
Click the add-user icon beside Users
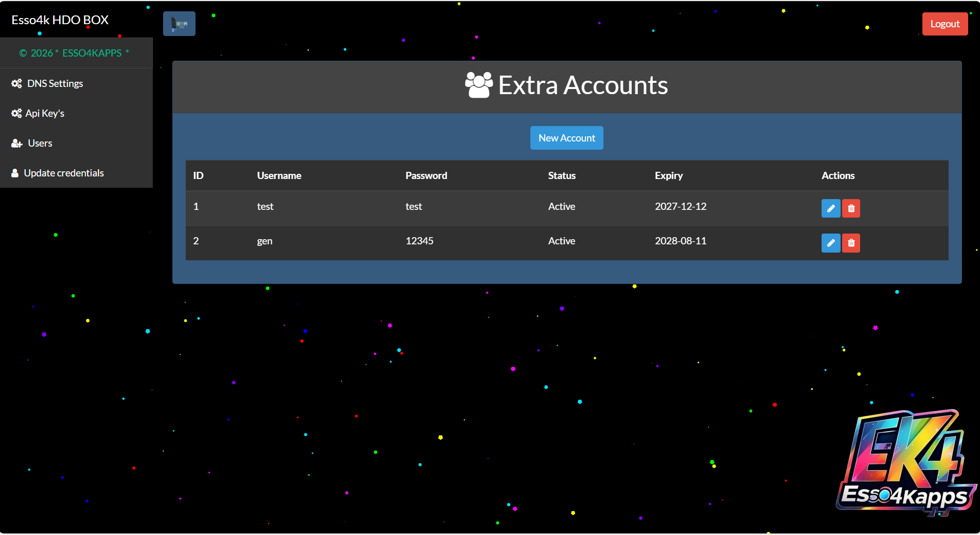pos(16,144)
